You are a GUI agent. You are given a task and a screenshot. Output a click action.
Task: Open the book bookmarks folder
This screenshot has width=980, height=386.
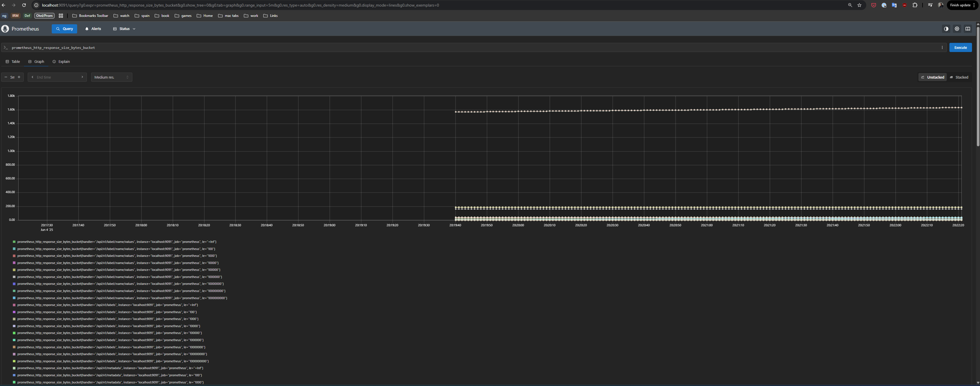[x=162, y=16]
